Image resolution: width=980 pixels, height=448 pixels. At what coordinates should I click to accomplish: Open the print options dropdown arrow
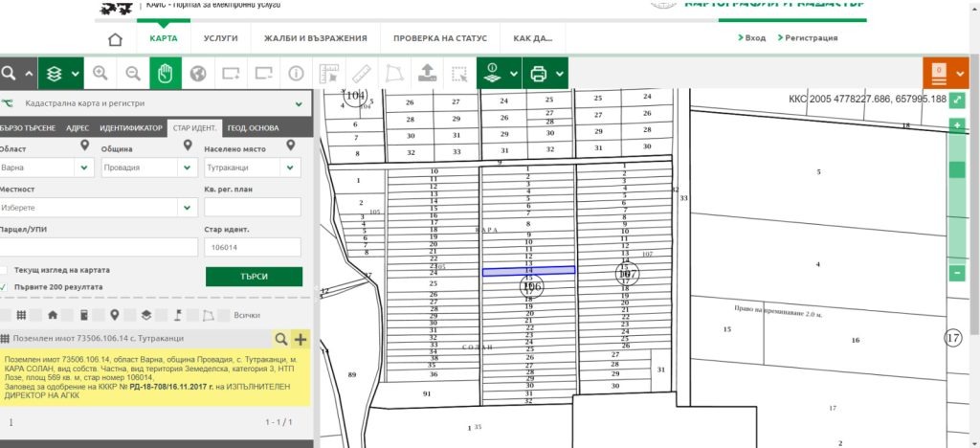coord(557,73)
